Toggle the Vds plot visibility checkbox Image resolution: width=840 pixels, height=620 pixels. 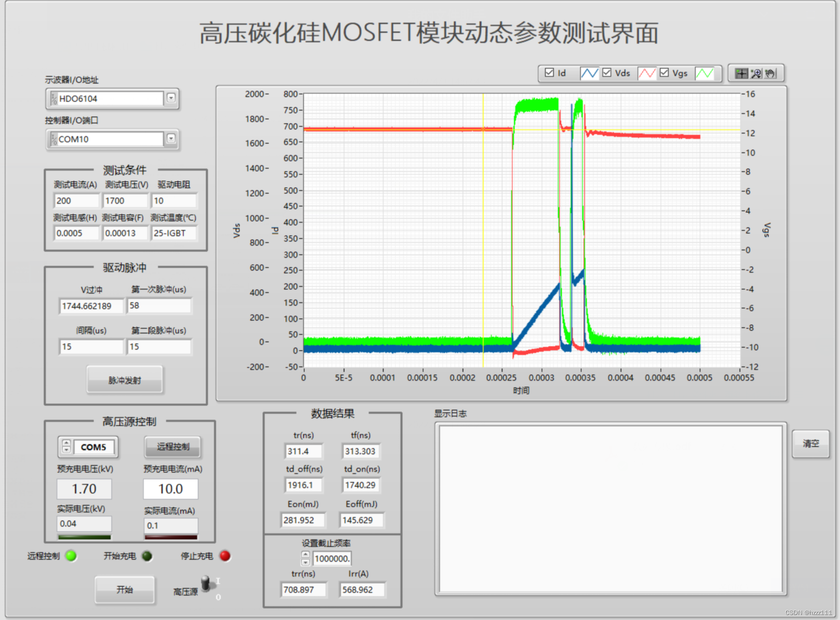tap(607, 72)
